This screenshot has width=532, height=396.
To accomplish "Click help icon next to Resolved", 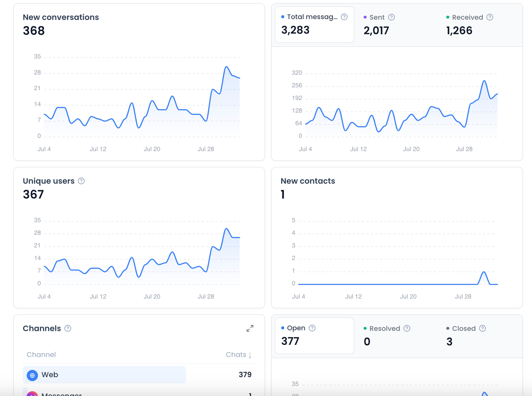I will 407,328.
